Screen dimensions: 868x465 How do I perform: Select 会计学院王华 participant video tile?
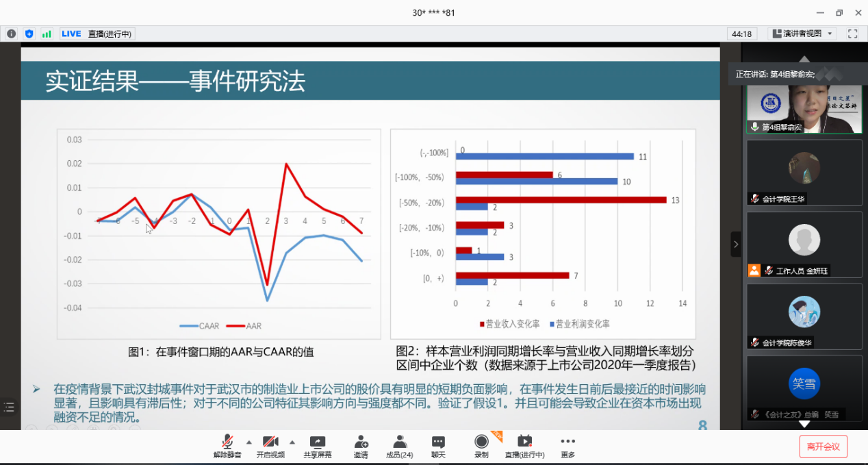coord(804,172)
